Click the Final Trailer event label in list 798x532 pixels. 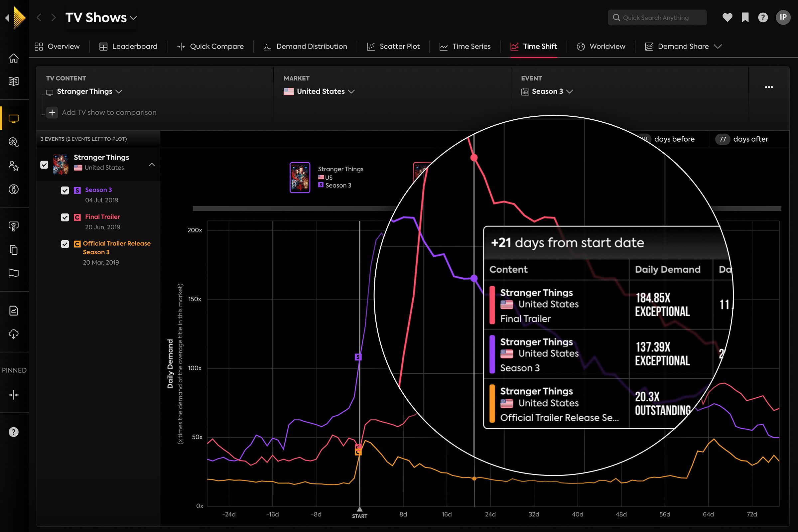(x=102, y=216)
